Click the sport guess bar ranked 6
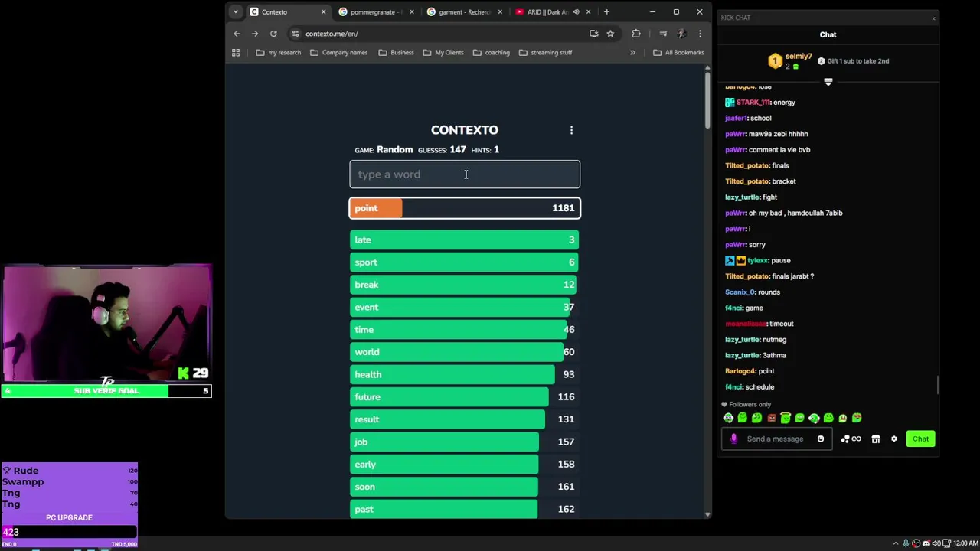Screen dimensions: 980x551 [465, 262]
